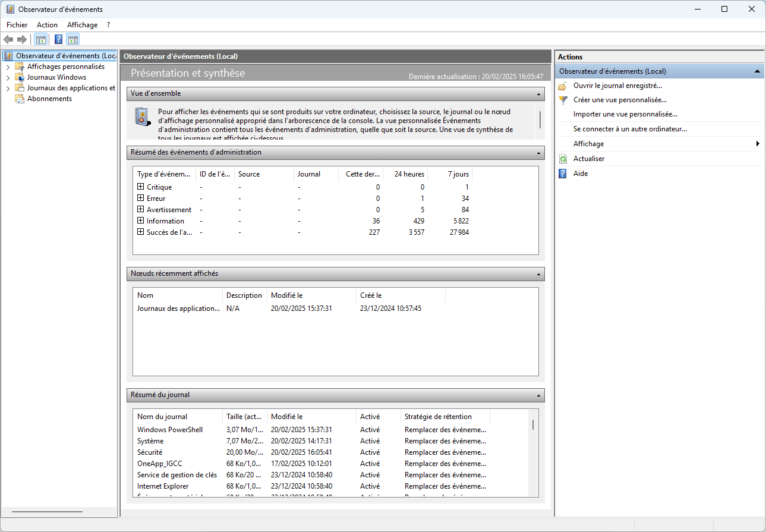Click the Activé column header
Image resolution: width=766 pixels, height=532 pixels.
[x=379, y=417]
